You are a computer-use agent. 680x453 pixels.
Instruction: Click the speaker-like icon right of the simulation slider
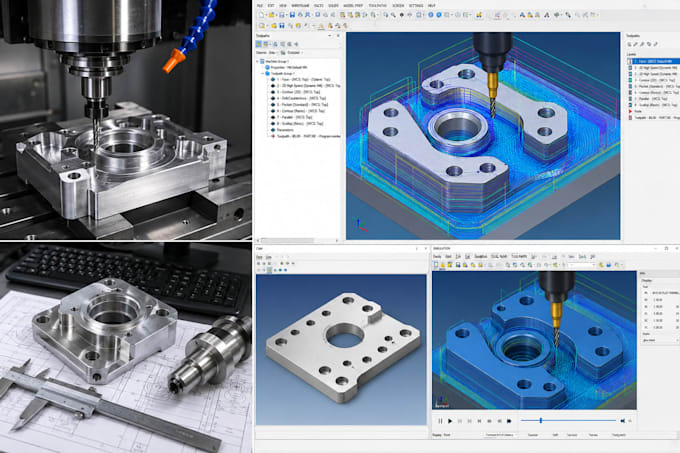tap(622, 421)
